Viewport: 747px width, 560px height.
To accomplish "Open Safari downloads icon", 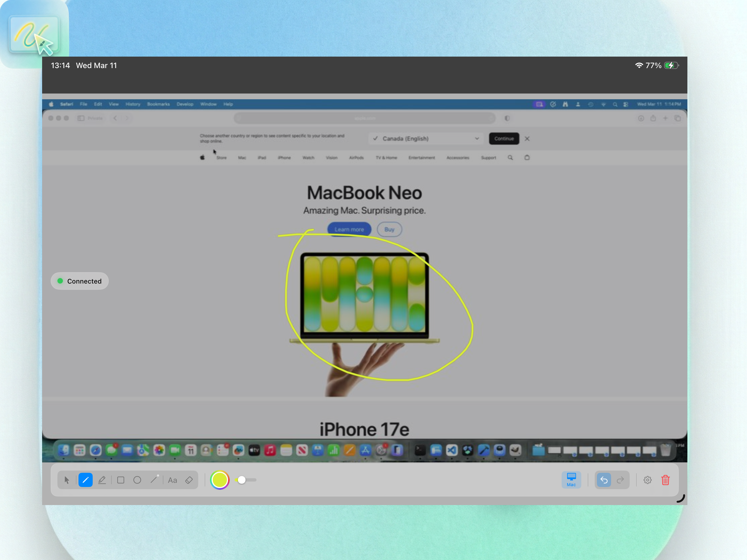I will (x=641, y=118).
